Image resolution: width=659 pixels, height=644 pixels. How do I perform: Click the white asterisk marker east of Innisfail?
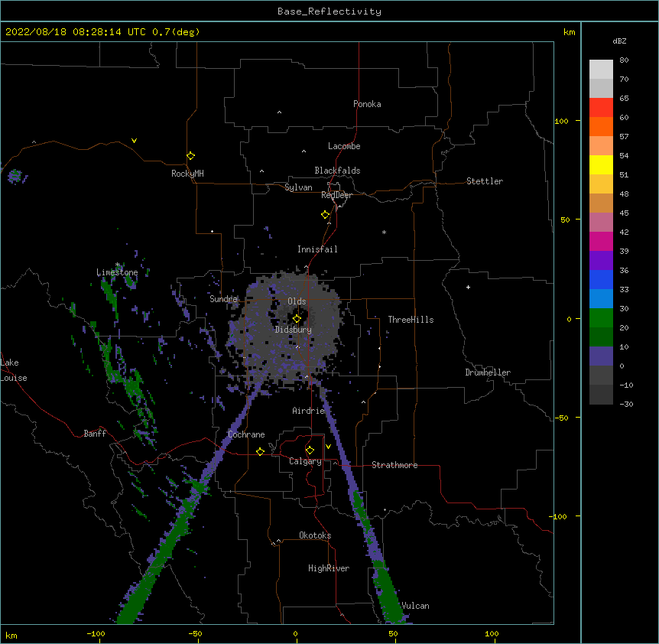(x=384, y=232)
